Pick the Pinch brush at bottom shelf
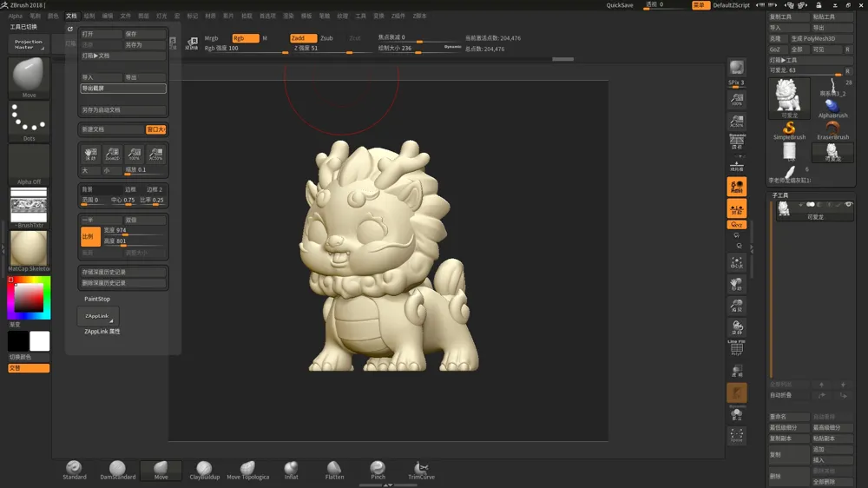 coord(378,470)
